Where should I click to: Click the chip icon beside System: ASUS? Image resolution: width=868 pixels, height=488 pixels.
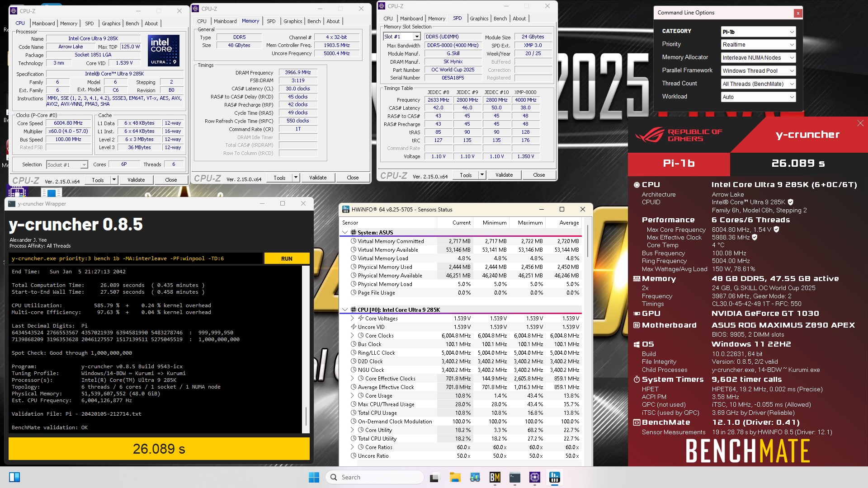354,232
